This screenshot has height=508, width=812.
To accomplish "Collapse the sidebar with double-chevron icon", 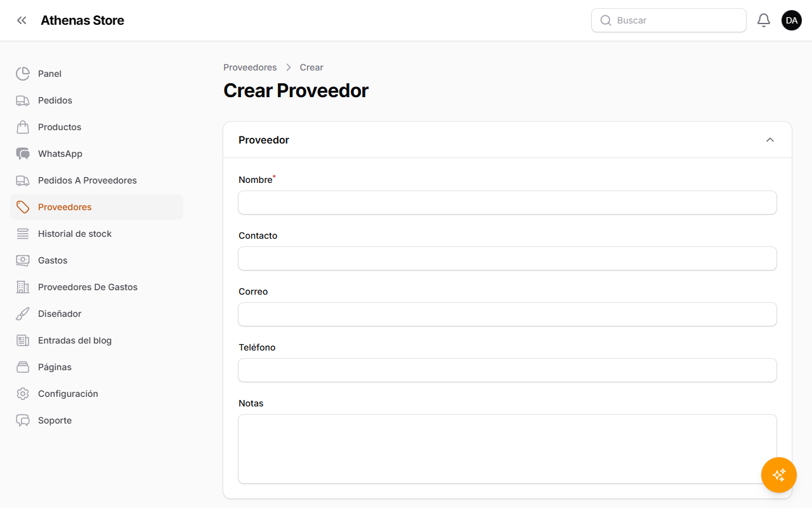I will click(x=22, y=20).
